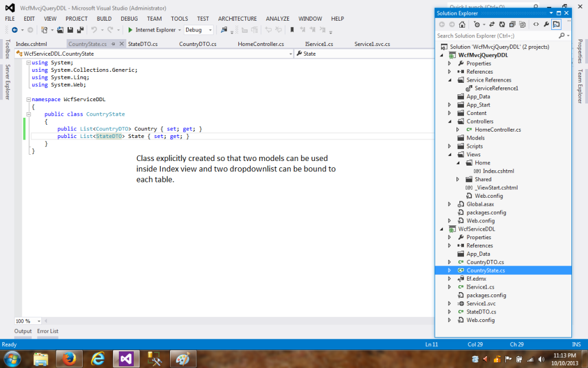Screen dimensions: 588x368
Task: Select StateDTO.cs in Solution Explorer tree
Action: pyautogui.click(x=481, y=312)
